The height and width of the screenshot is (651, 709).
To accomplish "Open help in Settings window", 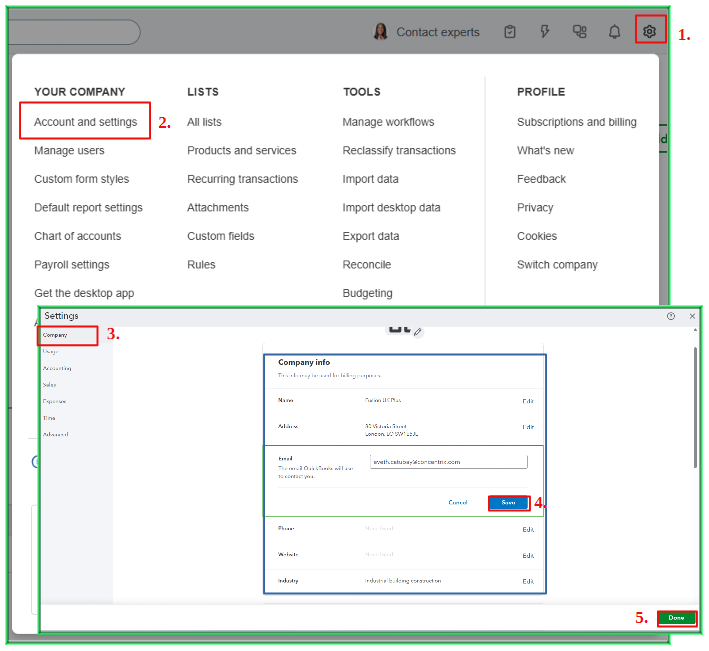I will (x=671, y=316).
